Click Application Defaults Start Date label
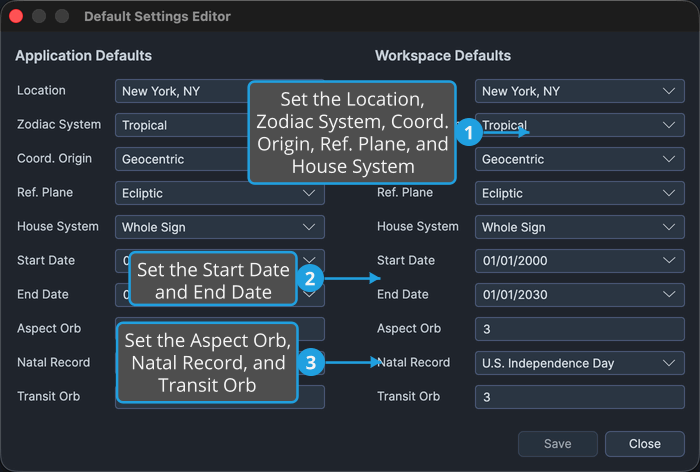 [46, 260]
